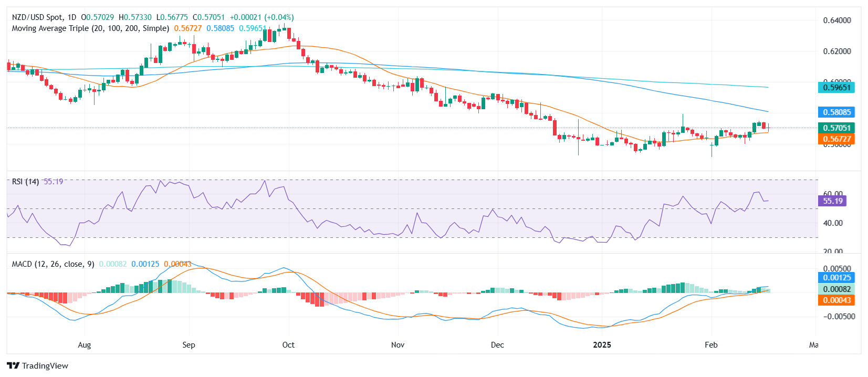The width and height of the screenshot is (868, 377).
Task: Click the blue 0.00125 MACD axis tag
Action: click(836, 278)
